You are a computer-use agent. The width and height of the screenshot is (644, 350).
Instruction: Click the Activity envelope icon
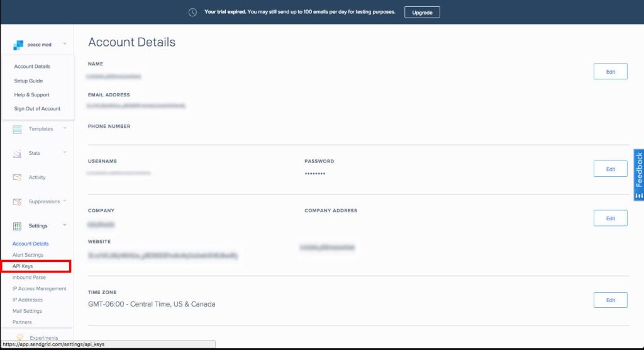(x=17, y=178)
